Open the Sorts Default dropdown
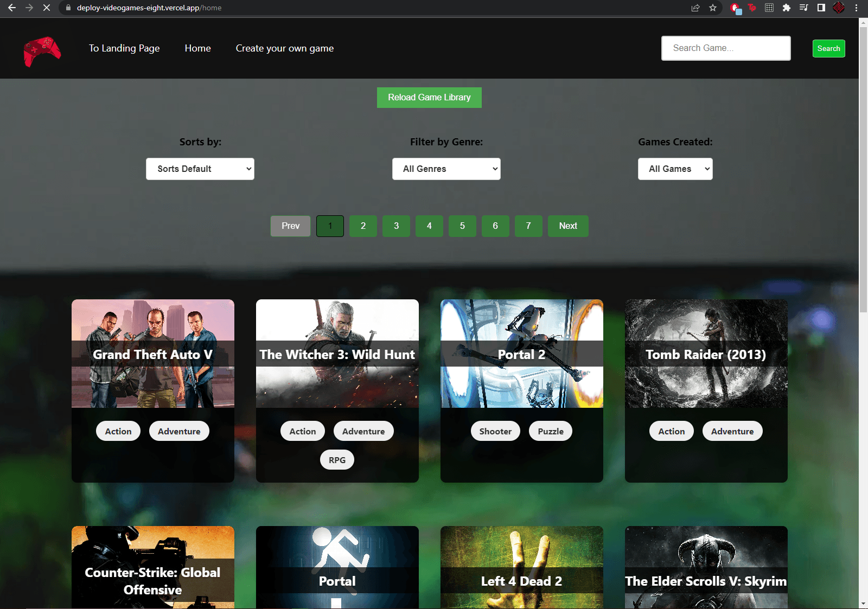Screen dimensions: 868x609 coord(200,169)
